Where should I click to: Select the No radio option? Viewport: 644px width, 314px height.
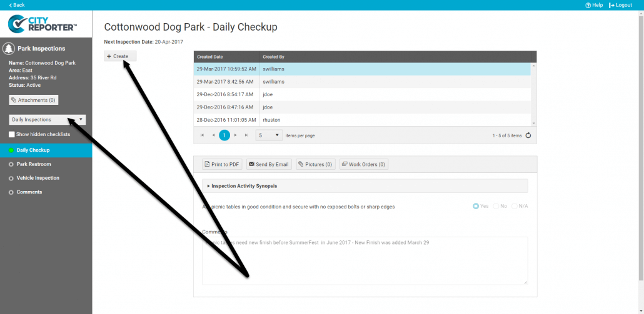(496, 206)
